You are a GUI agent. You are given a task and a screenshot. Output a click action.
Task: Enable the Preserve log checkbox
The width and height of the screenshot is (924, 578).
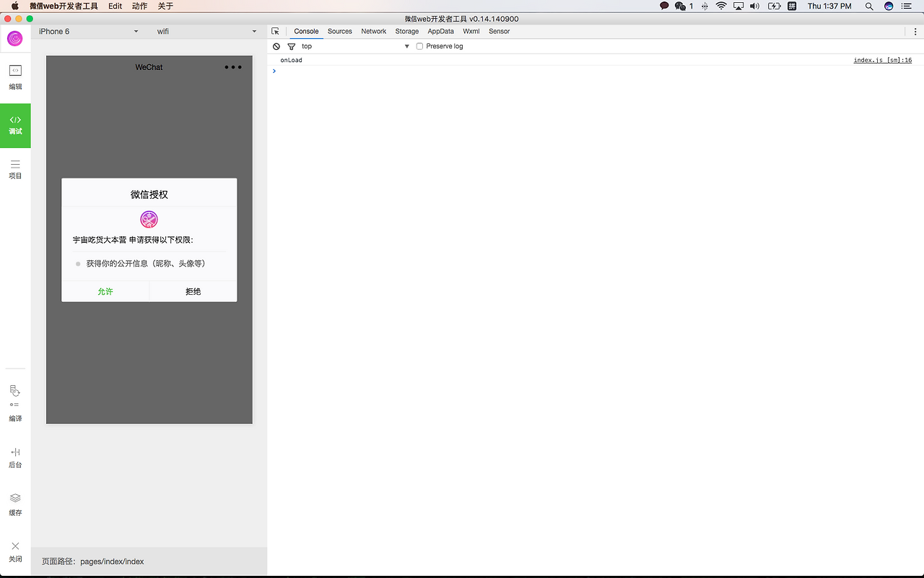pos(419,46)
